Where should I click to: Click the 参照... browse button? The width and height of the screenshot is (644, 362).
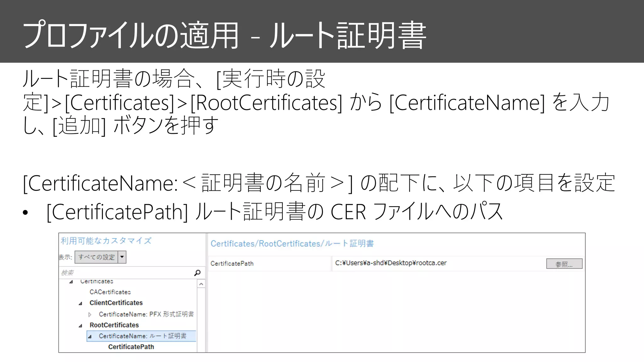tap(564, 264)
